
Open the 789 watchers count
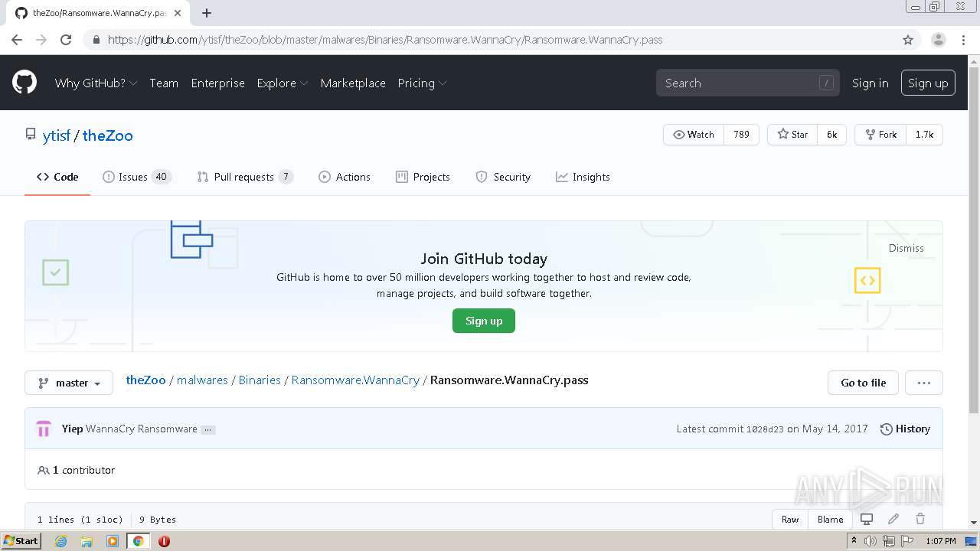tap(741, 135)
